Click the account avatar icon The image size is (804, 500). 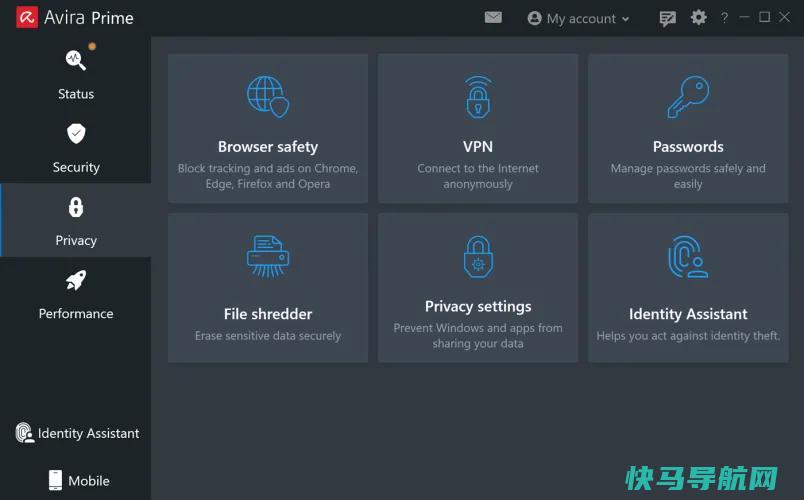[x=534, y=18]
